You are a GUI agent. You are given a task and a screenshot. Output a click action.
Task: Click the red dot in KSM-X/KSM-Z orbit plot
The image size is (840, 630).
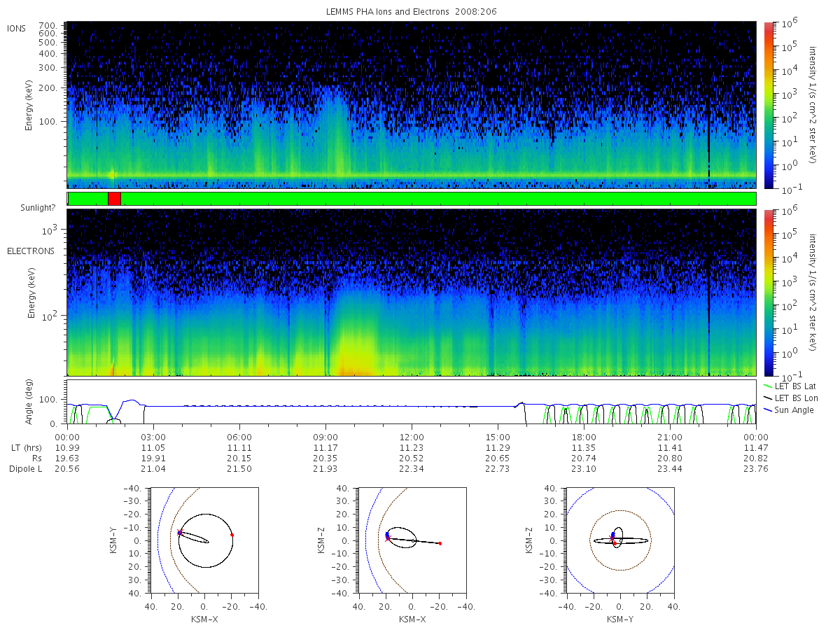[440, 543]
